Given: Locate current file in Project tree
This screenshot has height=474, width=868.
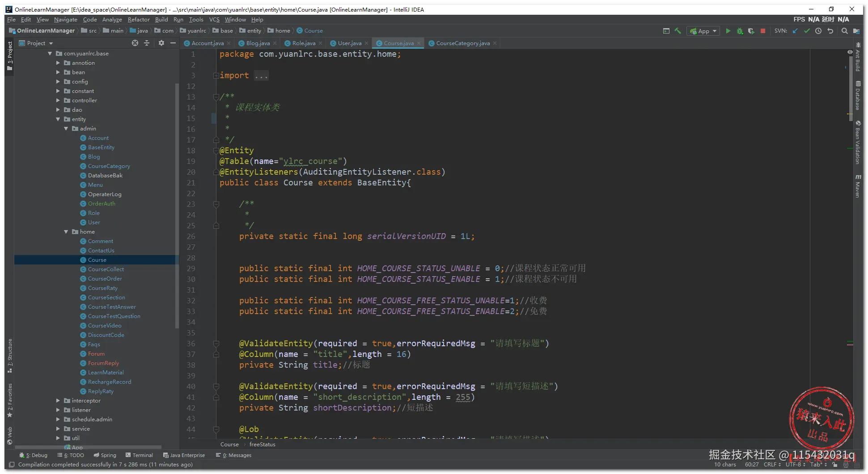Looking at the screenshot, I should pos(135,43).
